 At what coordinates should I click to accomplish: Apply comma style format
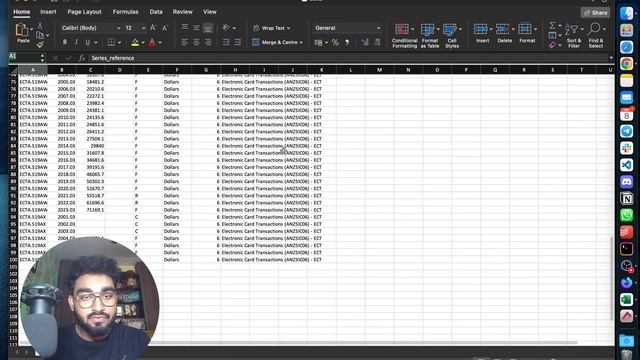[x=347, y=42]
